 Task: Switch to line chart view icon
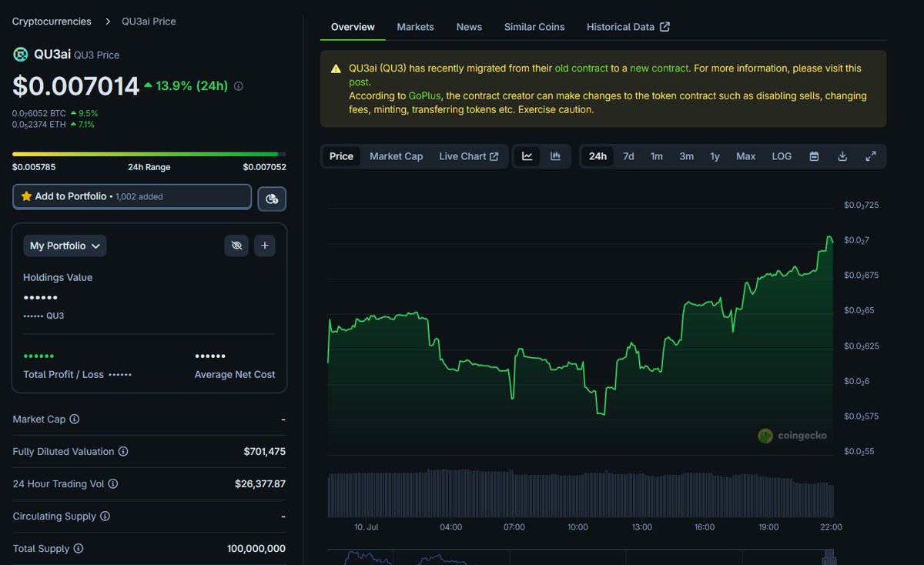[527, 156]
